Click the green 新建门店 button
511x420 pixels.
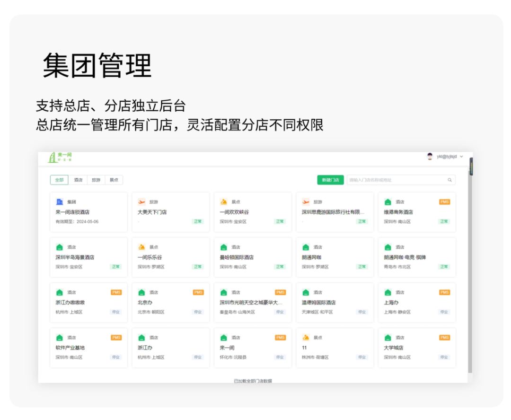(330, 180)
